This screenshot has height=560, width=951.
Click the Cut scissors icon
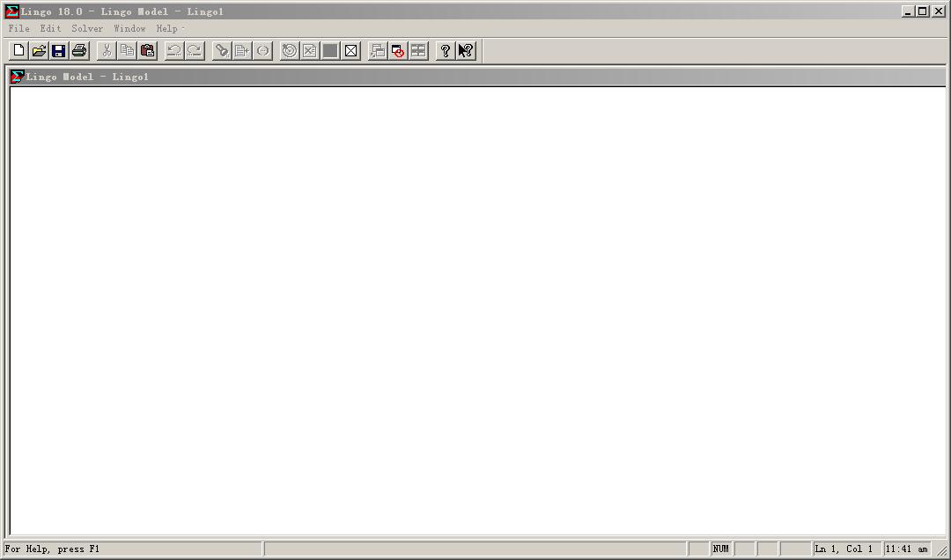pyautogui.click(x=107, y=51)
